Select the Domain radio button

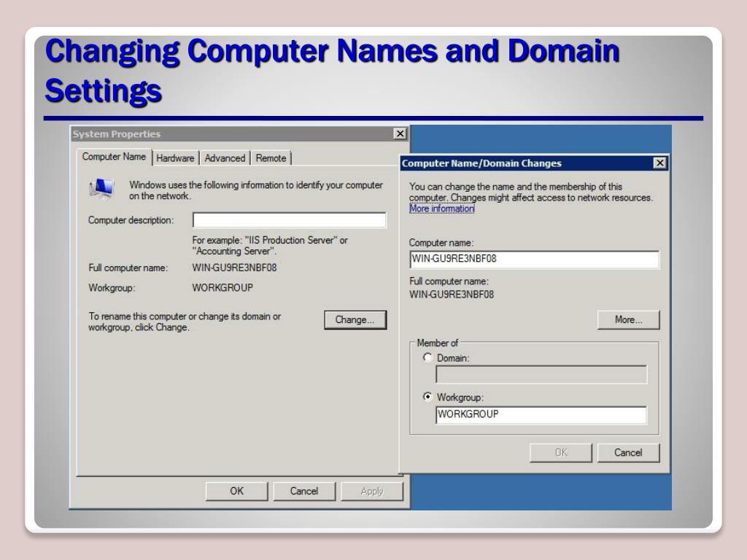pyautogui.click(x=428, y=358)
